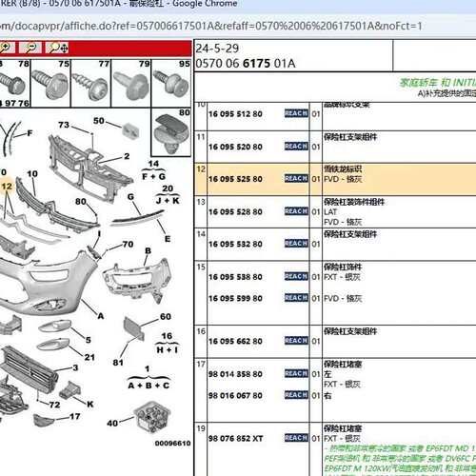
Task: Click callout number 81 in diagram
Action: tap(118, 362)
